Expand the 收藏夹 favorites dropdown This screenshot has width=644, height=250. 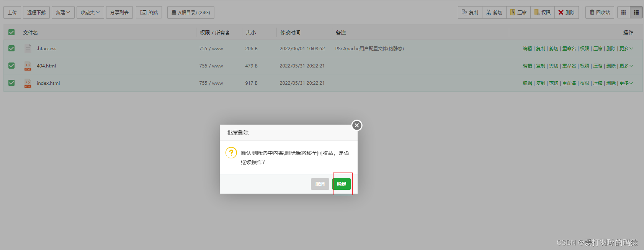[90, 12]
